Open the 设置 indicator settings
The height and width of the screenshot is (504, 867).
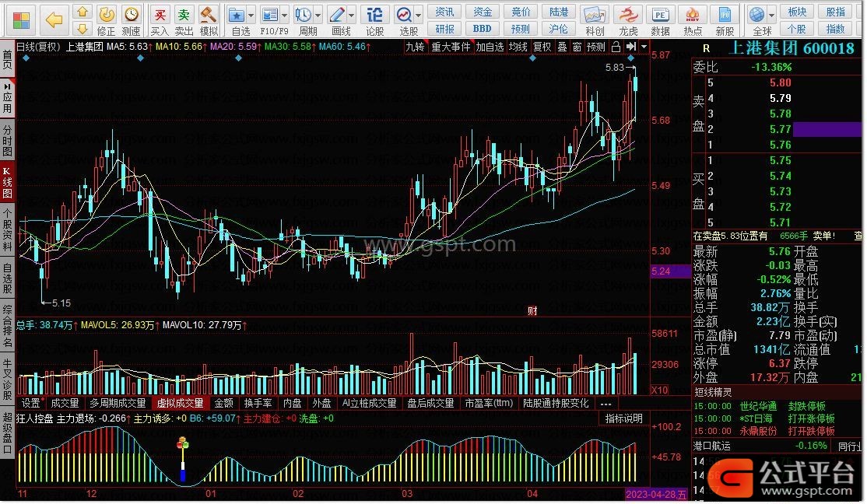31,404
